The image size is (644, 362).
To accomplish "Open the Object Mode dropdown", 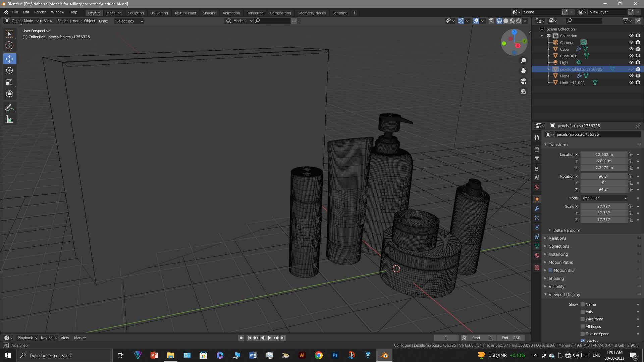I will pyautogui.click(x=22, y=21).
